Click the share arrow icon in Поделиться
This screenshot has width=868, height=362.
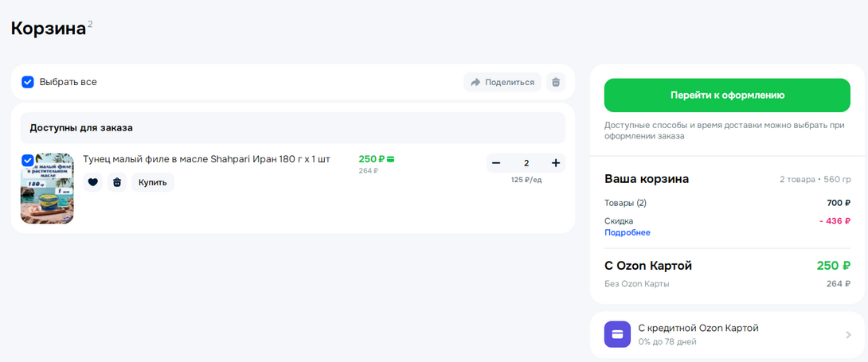point(475,82)
